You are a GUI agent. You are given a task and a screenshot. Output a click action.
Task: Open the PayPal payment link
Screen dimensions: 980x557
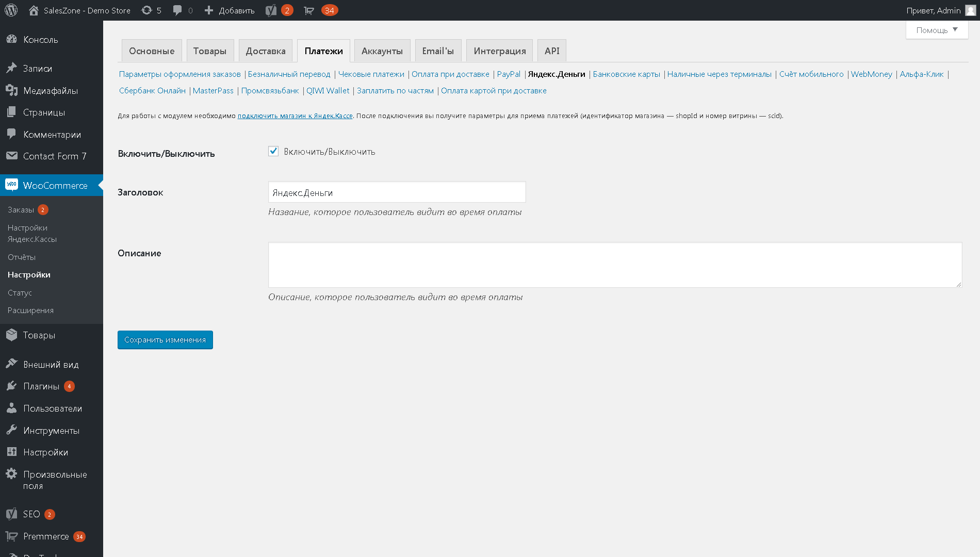coord(509,74)
